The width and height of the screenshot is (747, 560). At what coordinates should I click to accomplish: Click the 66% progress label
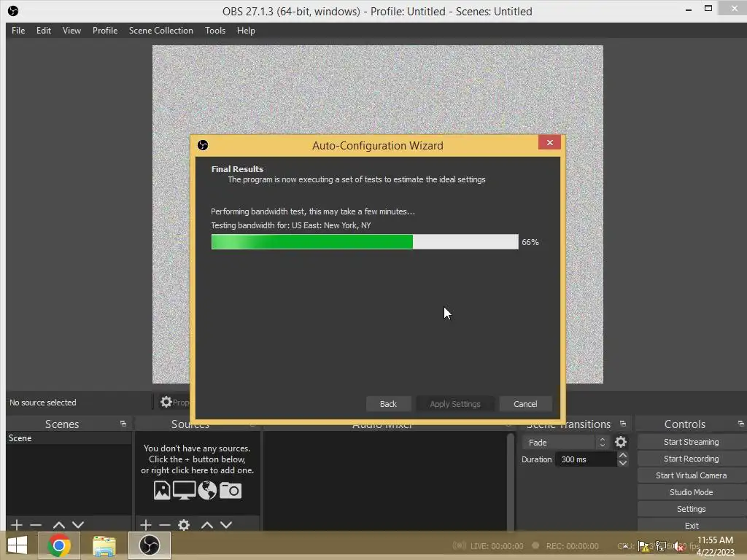tap(530, 242)
